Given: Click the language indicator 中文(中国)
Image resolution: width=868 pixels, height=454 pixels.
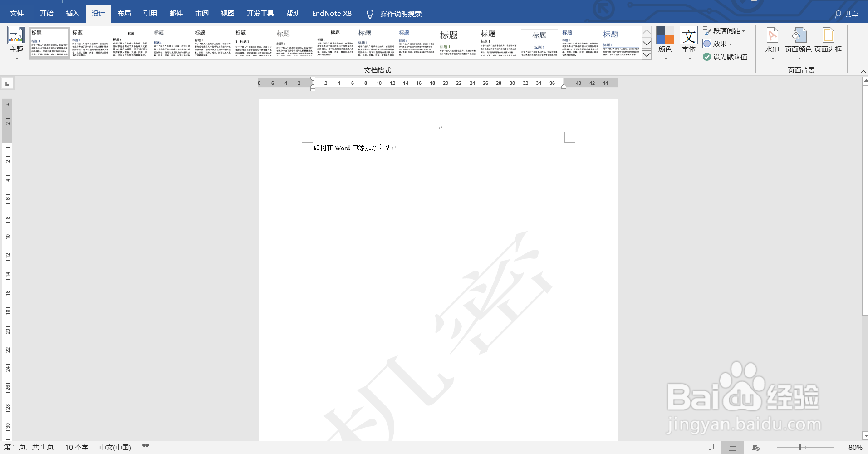Looking at the screenshot, I should (115, 447).
